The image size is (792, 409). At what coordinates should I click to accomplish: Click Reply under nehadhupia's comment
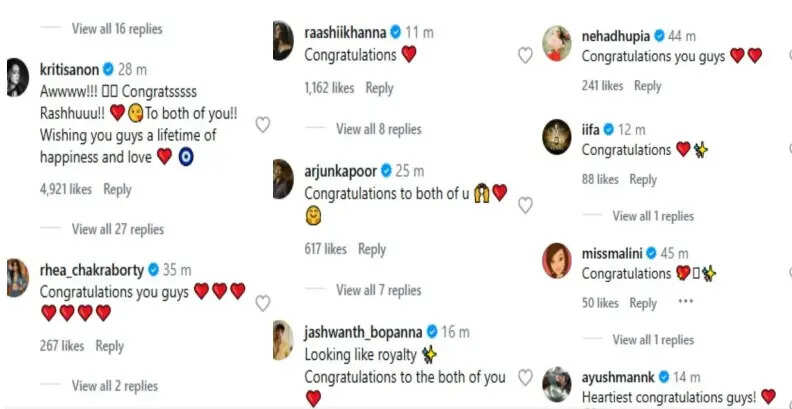coord(647,86)
